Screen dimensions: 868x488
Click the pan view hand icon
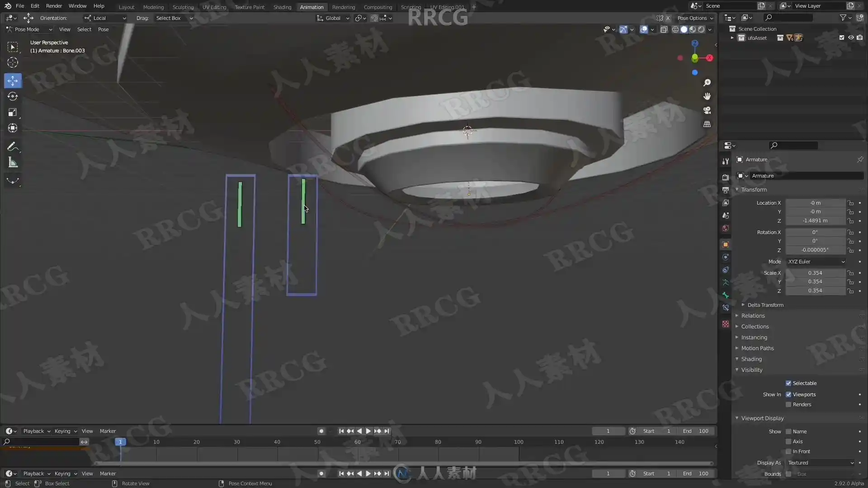(707, 96)
